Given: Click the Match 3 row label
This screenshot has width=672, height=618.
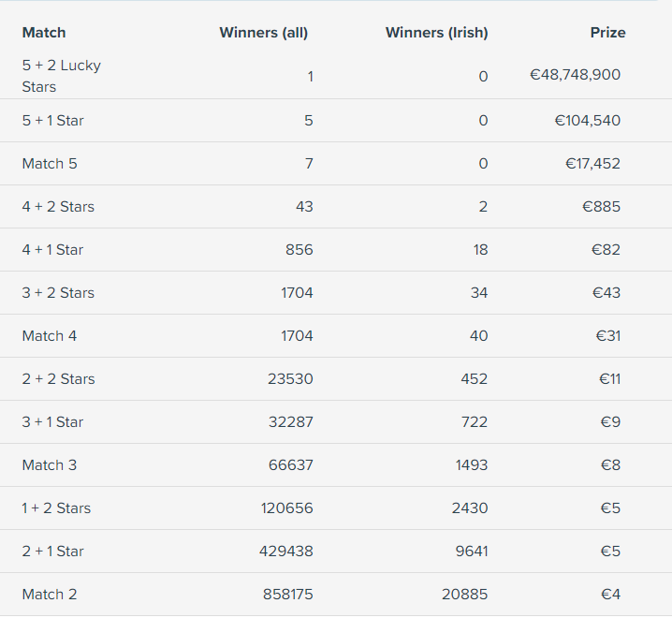Looking at the screenshot, I should [50, 464].
